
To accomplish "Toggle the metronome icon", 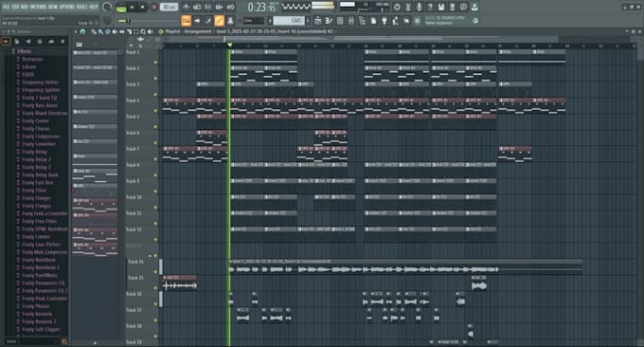I will point(186,8).
